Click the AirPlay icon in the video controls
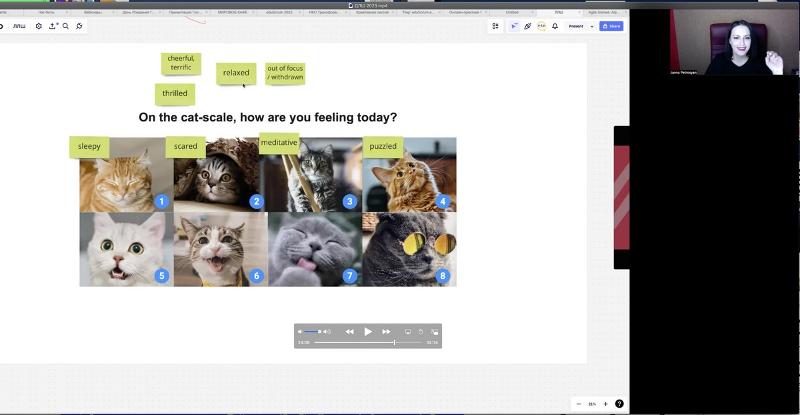Viewport: 800px width, 415px height. [408, 331]
